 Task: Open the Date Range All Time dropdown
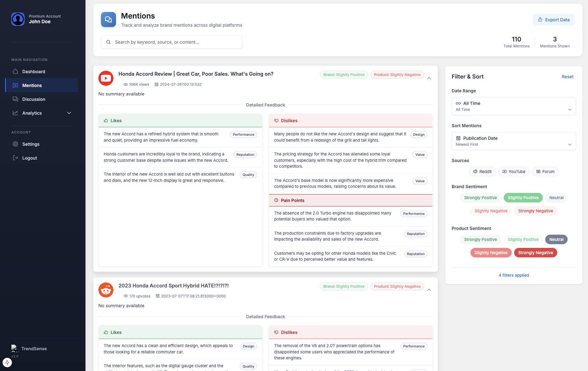coord(514,106)
